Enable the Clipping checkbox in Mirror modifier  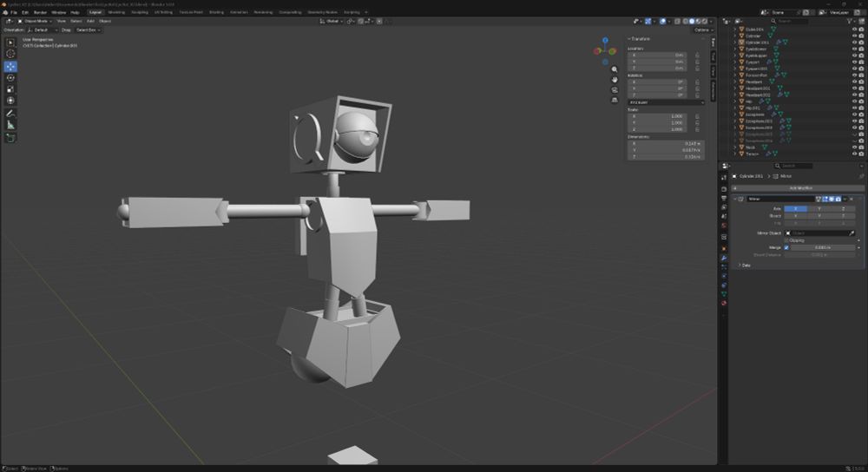787,240
